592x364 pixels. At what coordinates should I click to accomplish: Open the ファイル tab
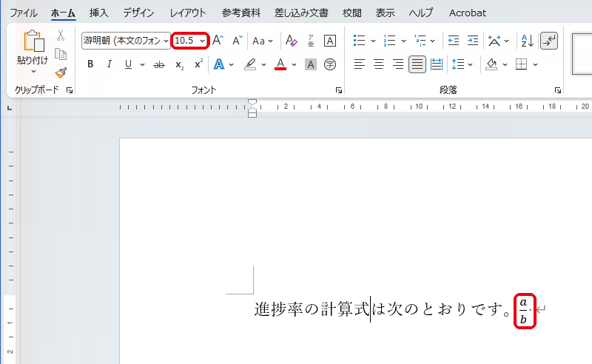coord(24,13)
